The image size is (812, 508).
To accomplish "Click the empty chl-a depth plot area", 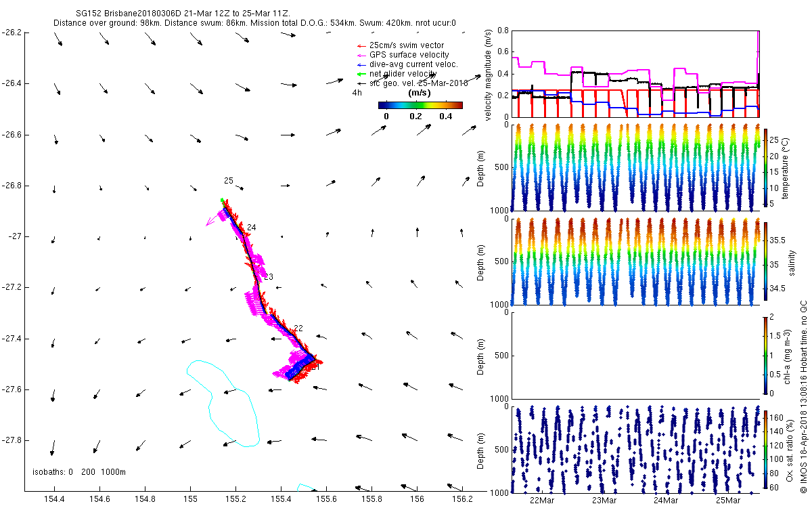I will point(636,355).
